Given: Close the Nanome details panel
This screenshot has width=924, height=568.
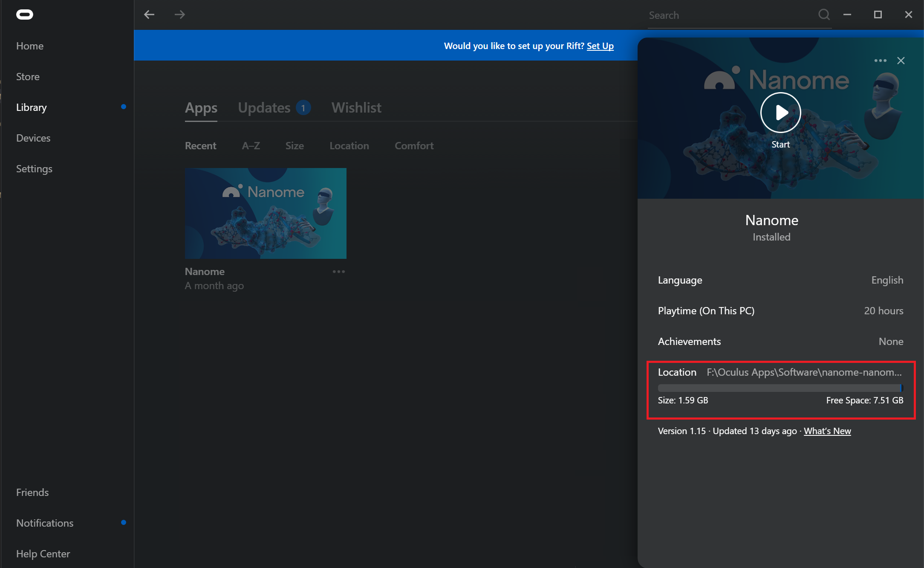Looking at the screenshot, I should pyautogui.click(x=901, y=61).
